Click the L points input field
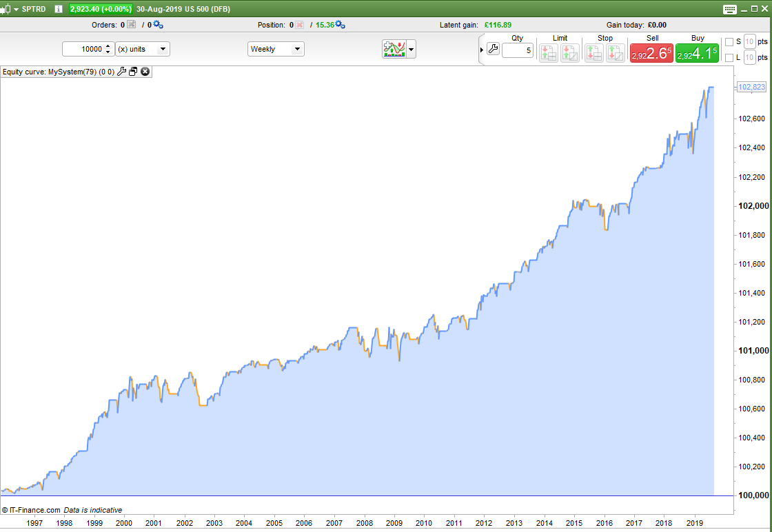Image resolution: width=772 pixels, height=532 pixels. coord(749,58)
